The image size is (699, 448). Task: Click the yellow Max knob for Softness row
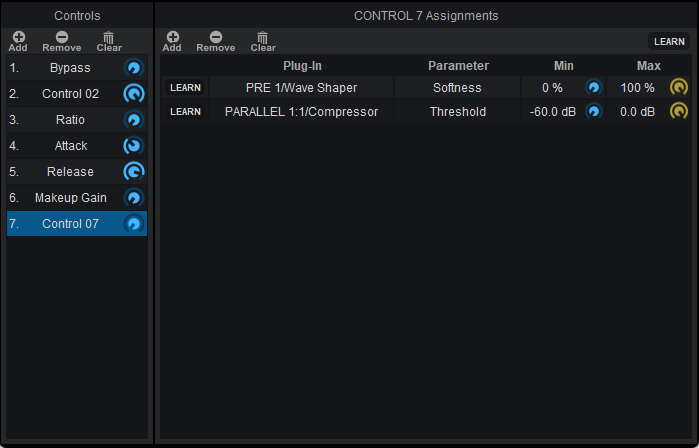678,87
